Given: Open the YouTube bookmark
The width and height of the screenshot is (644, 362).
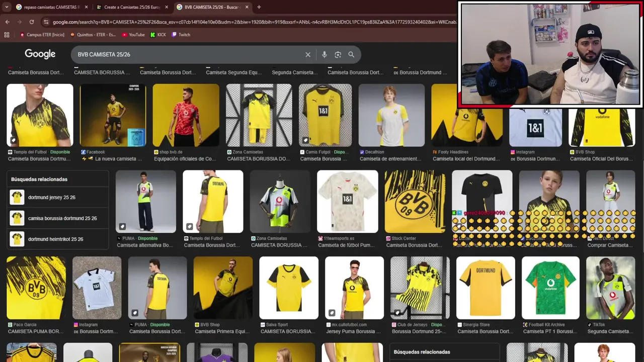Looking at the screenshot, I should pos(133,35).
